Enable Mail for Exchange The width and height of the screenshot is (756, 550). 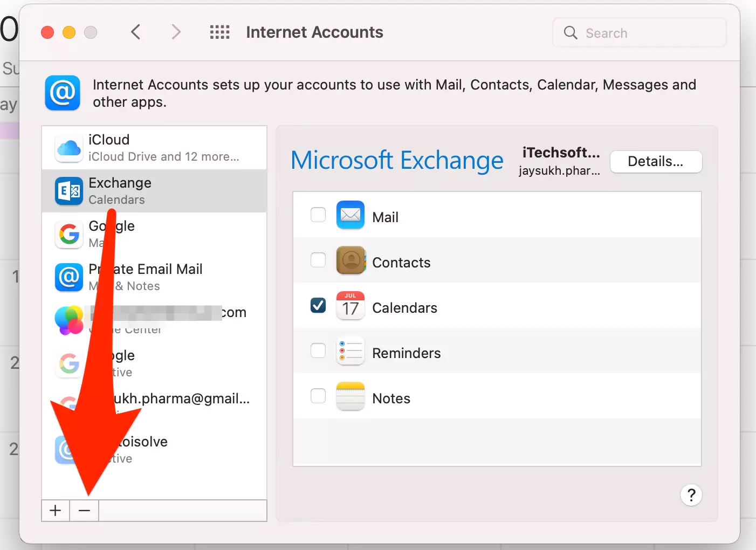click(x=318, y=215)
